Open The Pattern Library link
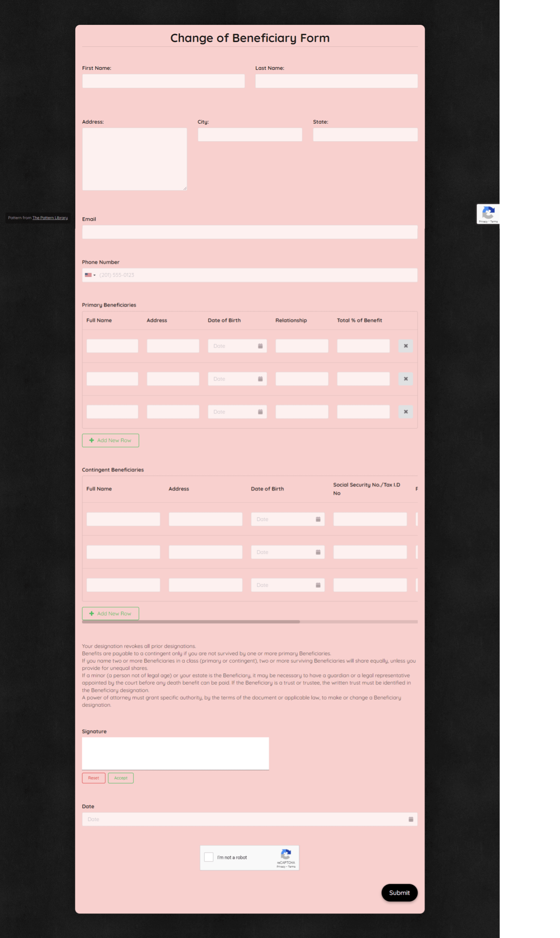Viewport: 560px width, 938px height. [x=50, y=218]
